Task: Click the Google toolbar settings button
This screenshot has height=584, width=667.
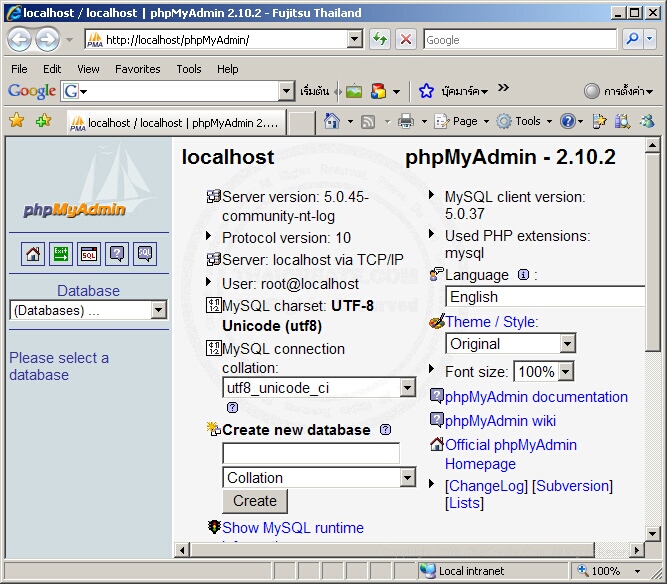Action: (618, 91)
